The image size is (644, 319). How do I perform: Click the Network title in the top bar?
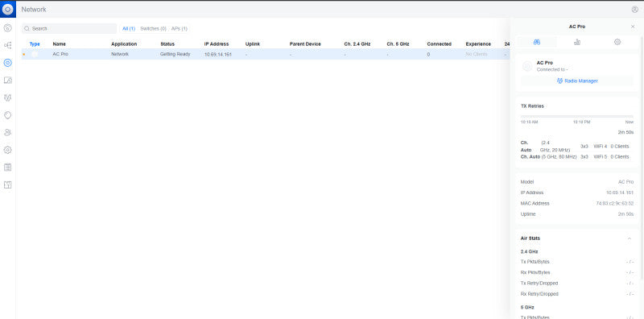click(x=34, y=10)
